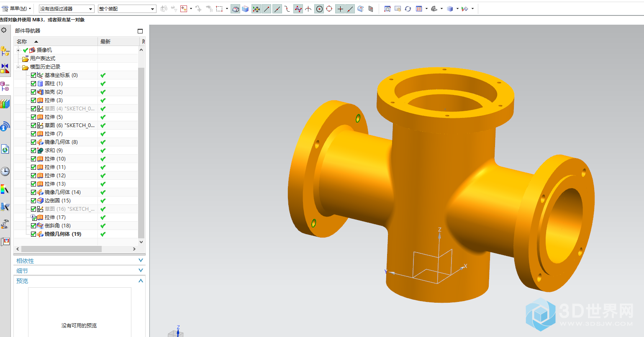Select the 草图 (6) SKETCH feature
This screenshot has height=337, width=644.
pyautogui.click(x=69, y=125)
